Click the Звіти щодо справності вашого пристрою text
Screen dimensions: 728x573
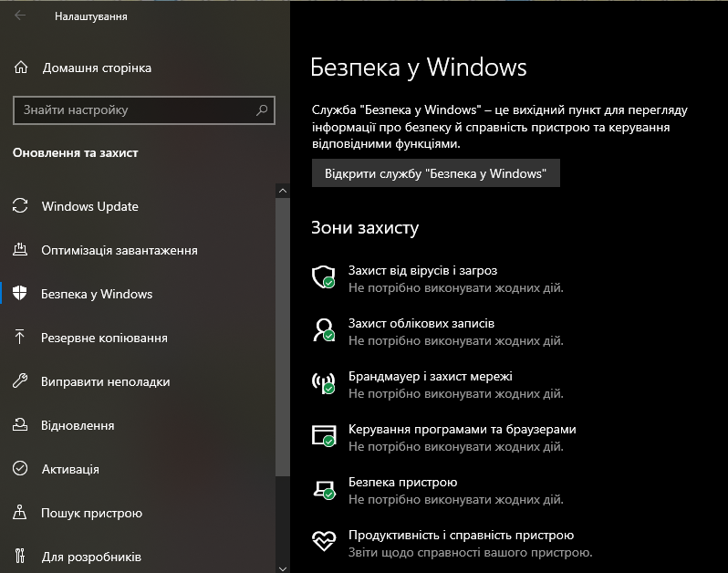point(471,553)
